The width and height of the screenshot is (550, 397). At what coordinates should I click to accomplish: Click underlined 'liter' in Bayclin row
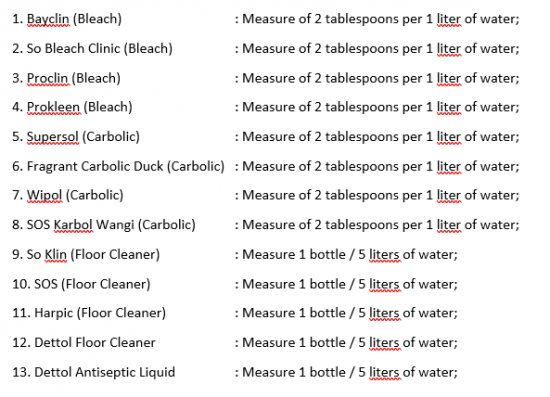click(449, 19)
